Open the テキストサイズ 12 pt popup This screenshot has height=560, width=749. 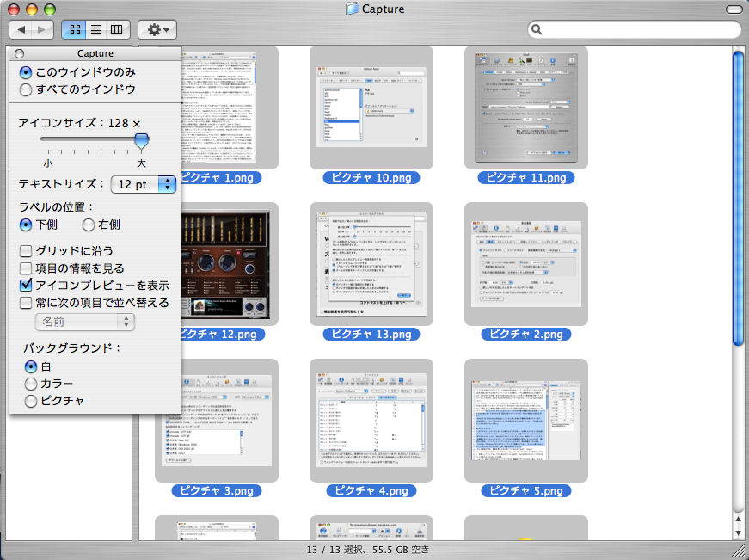[144, 184]
